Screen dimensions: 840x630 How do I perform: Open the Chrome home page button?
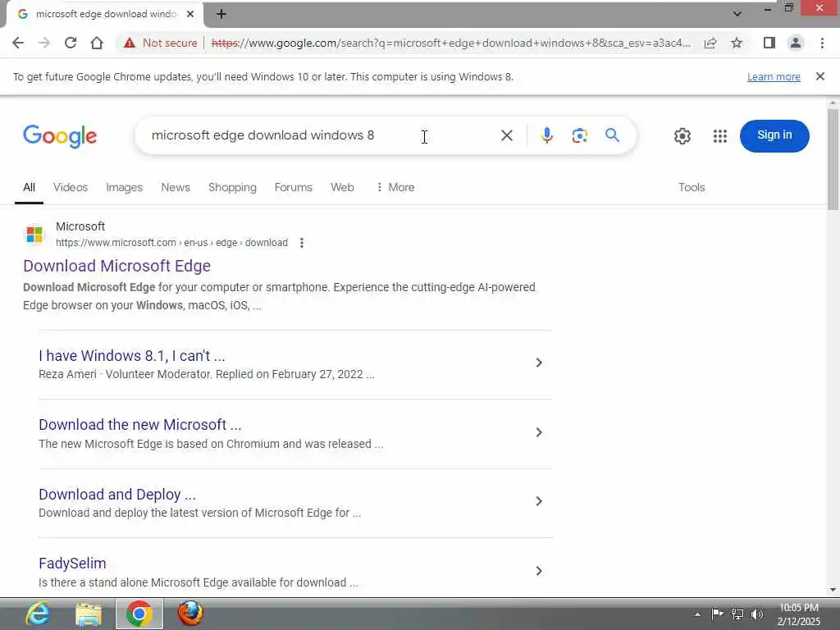coord(97,43)
